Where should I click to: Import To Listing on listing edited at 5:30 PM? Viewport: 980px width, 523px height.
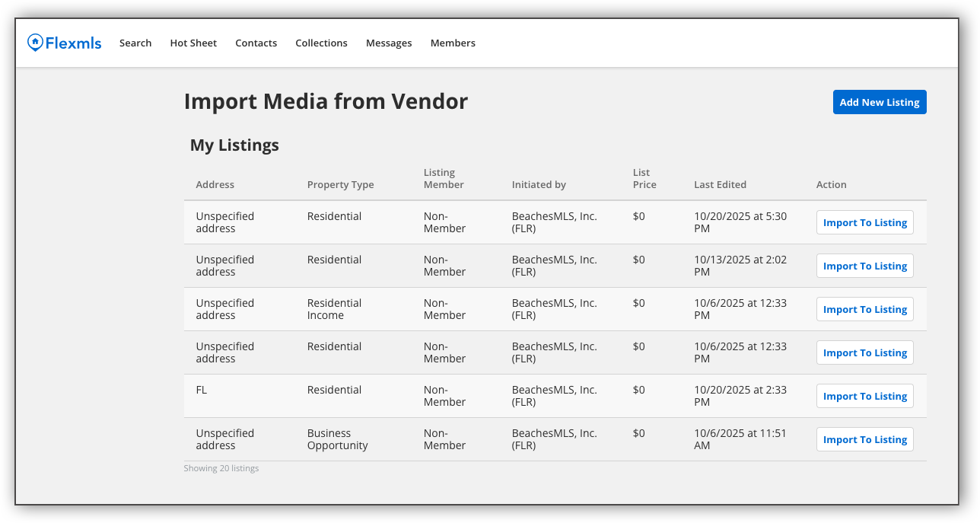864,222
